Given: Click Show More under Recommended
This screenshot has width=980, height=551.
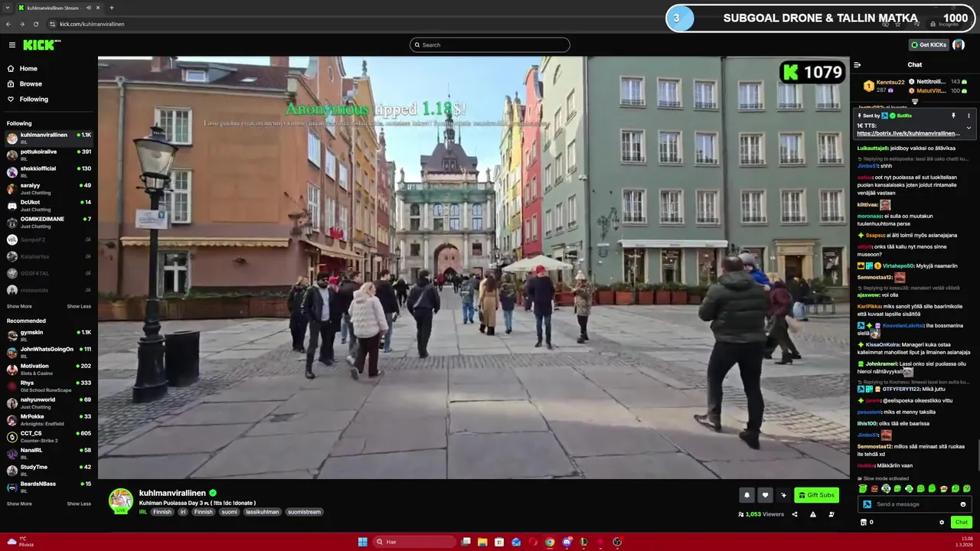Looking at the screenshot, I should tap(19, 504).
